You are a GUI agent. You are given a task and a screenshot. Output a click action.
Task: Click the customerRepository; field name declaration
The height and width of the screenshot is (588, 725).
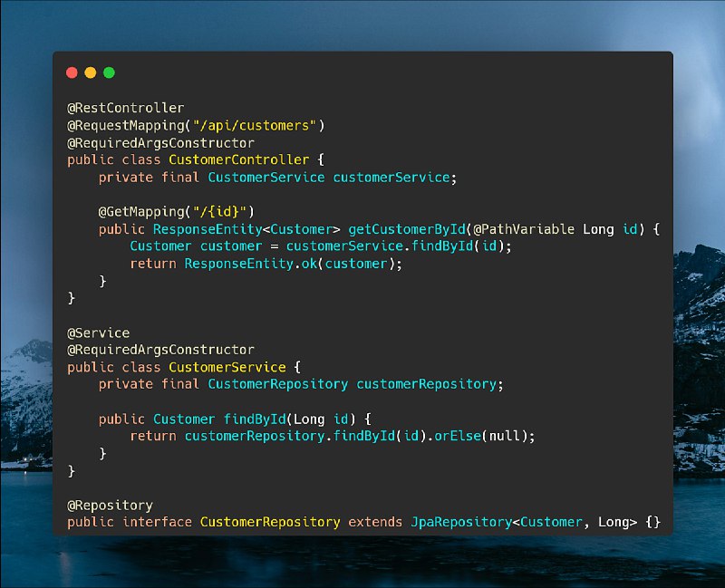coord(430,384)
